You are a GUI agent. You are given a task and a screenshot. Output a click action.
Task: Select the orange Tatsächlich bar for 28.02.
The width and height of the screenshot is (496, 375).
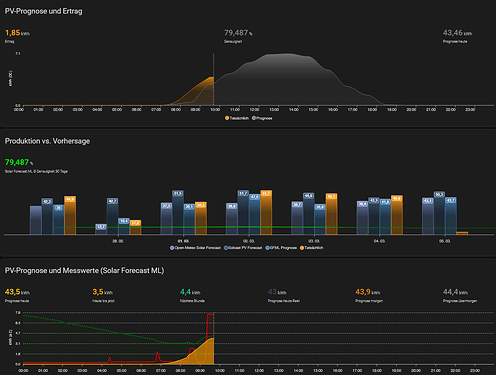click(135, 227)
